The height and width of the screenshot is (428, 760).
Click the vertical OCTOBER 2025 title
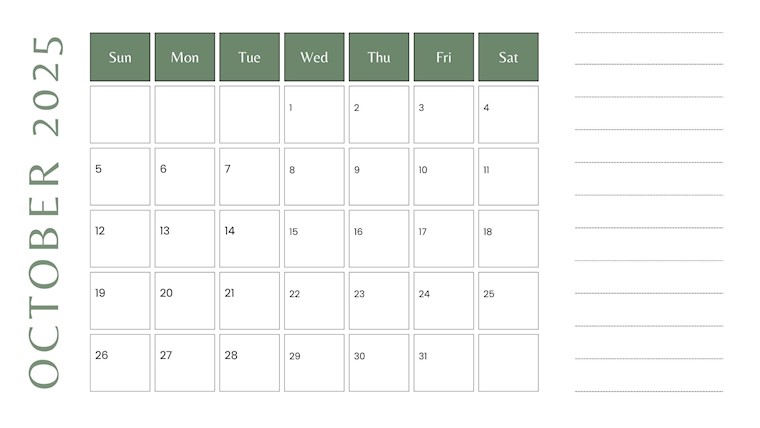point(46,212)
